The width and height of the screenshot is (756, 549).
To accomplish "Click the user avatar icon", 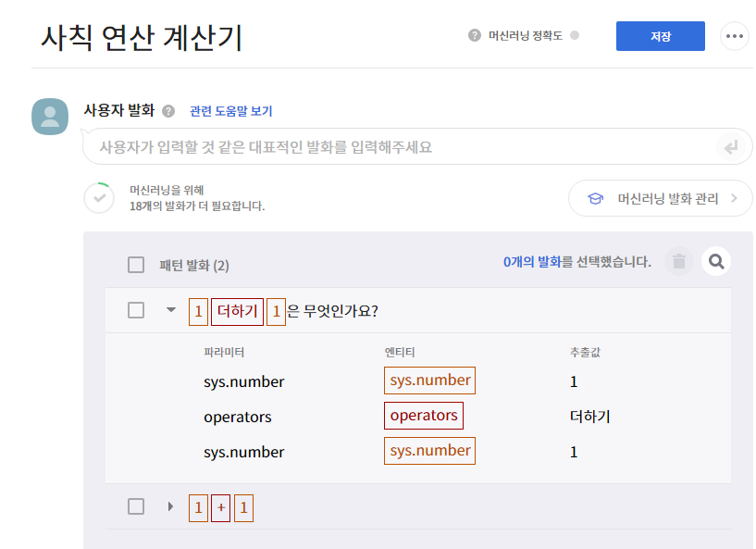I will pos(50,117).
